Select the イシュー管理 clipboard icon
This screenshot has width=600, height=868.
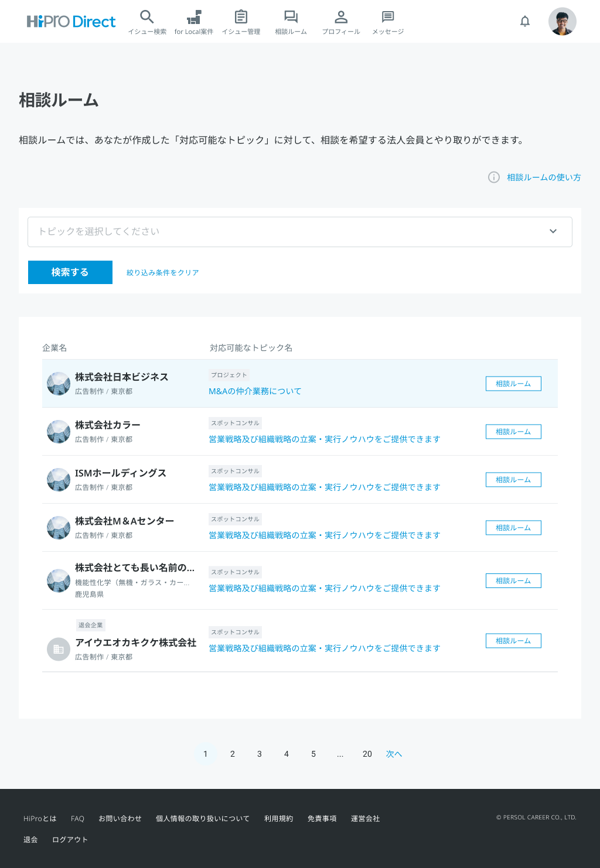(241, 17)
